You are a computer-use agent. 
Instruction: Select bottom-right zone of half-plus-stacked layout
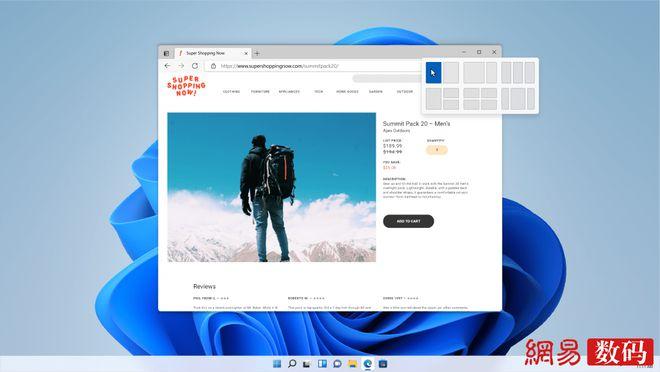(451, 104)
